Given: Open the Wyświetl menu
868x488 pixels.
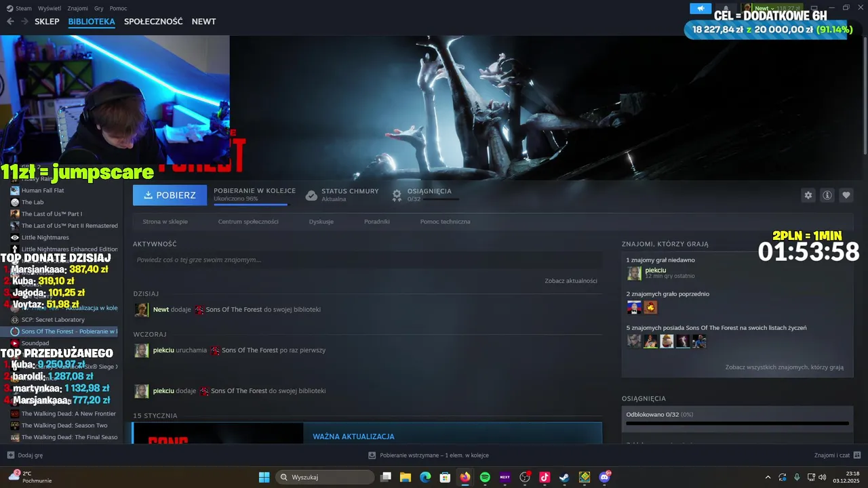Looking at the screenshot, I should coord(50,8).
